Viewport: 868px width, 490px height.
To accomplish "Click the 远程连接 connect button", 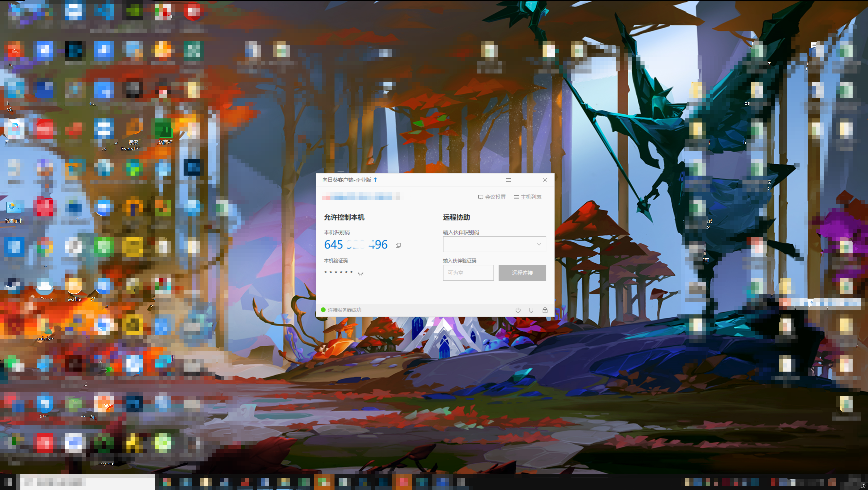I will click(522, 273).
